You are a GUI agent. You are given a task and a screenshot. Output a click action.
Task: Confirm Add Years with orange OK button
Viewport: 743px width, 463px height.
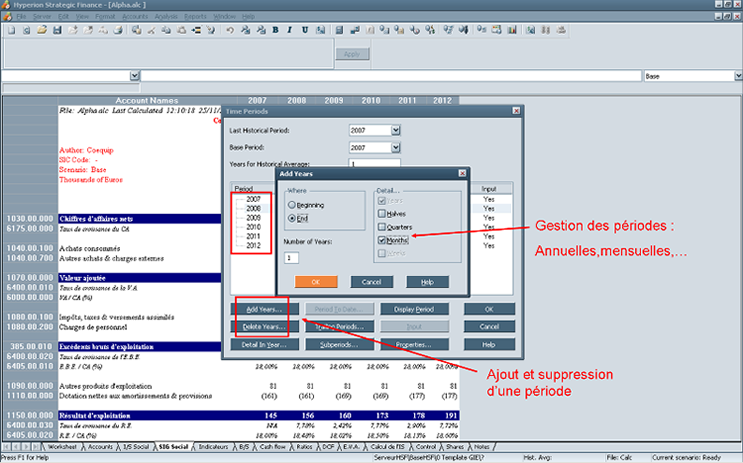pos(316,282)
